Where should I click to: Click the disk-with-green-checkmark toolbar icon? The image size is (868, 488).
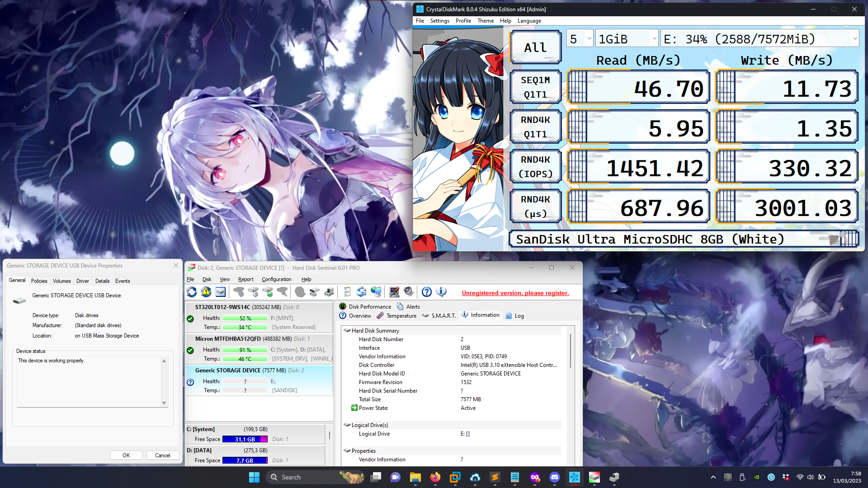[x=268, y=292]
